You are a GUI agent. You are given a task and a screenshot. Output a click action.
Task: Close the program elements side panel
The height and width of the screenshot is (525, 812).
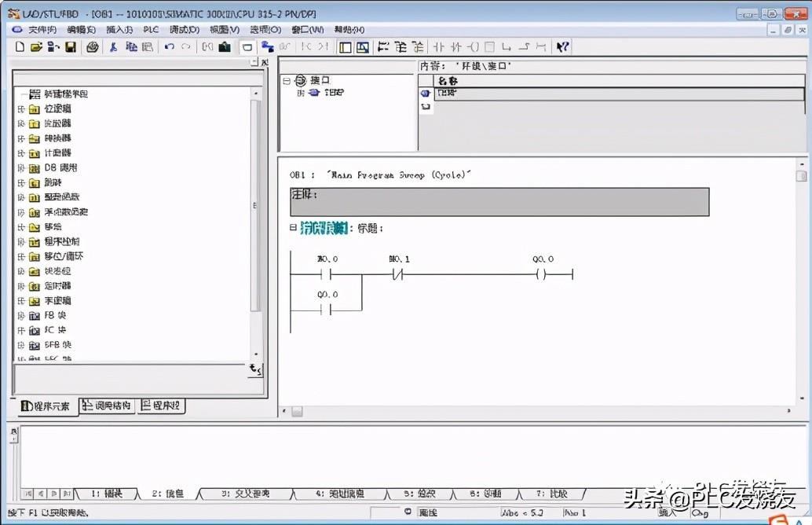coord(265,62)
